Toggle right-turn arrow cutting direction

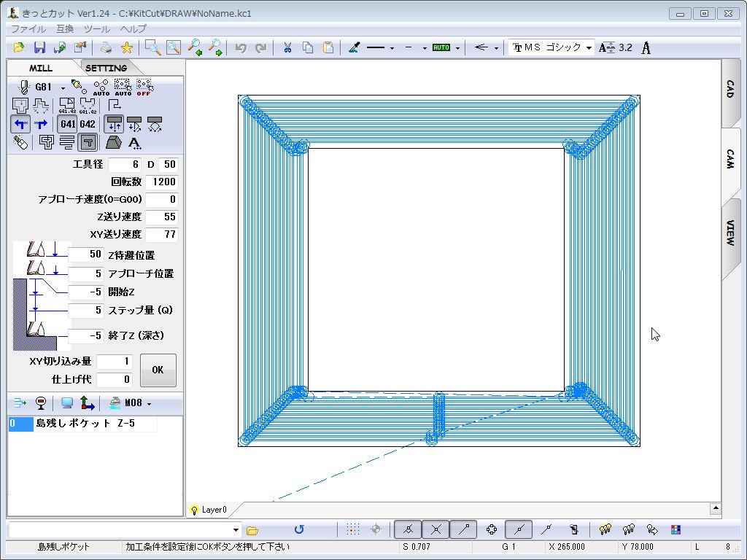tap(41, 124)
